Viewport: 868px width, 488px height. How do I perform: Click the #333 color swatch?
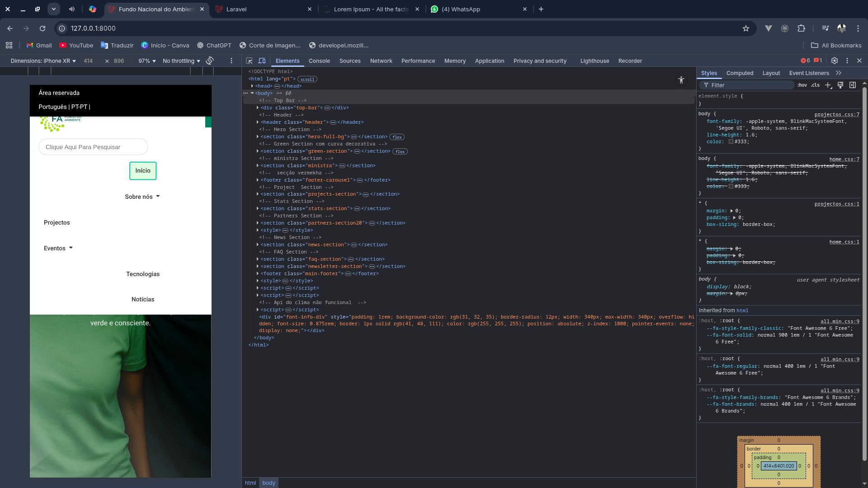731,142
